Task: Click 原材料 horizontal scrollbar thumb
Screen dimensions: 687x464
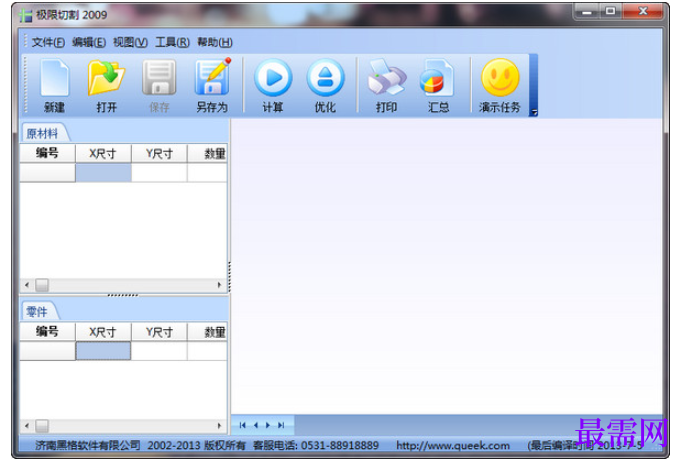Action: coord(42,285)
